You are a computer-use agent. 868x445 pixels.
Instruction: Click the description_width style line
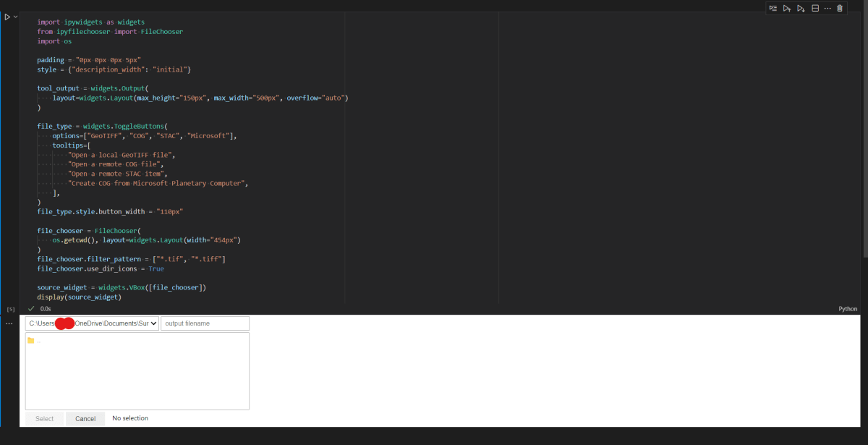coord(114,69)
